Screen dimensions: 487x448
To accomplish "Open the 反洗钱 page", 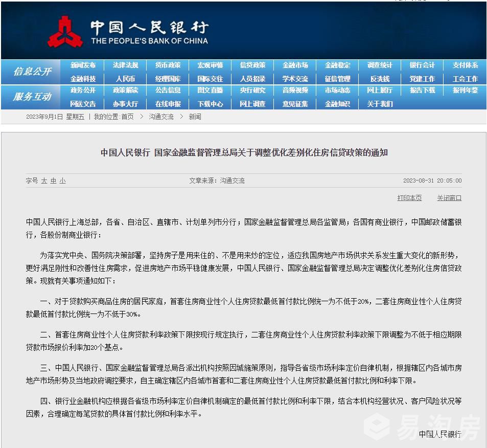I will 380,79.
